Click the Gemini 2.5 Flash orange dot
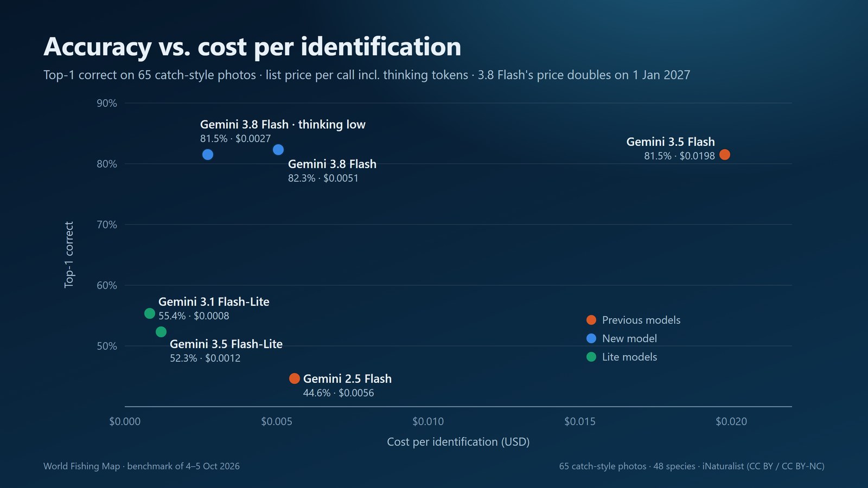The height and width of the screenshot is (488, 868). tap(295, 378)
